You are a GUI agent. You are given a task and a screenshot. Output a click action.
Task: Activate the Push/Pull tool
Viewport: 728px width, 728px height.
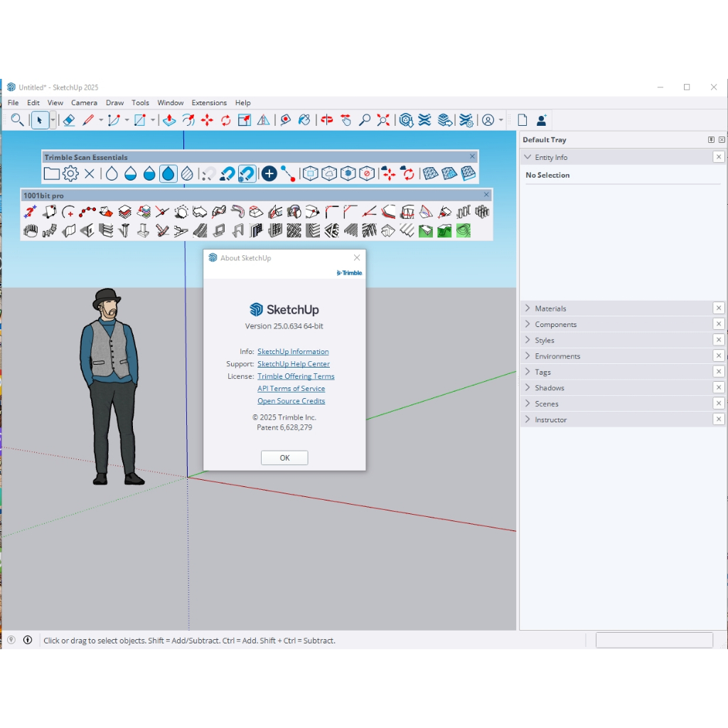169,120
